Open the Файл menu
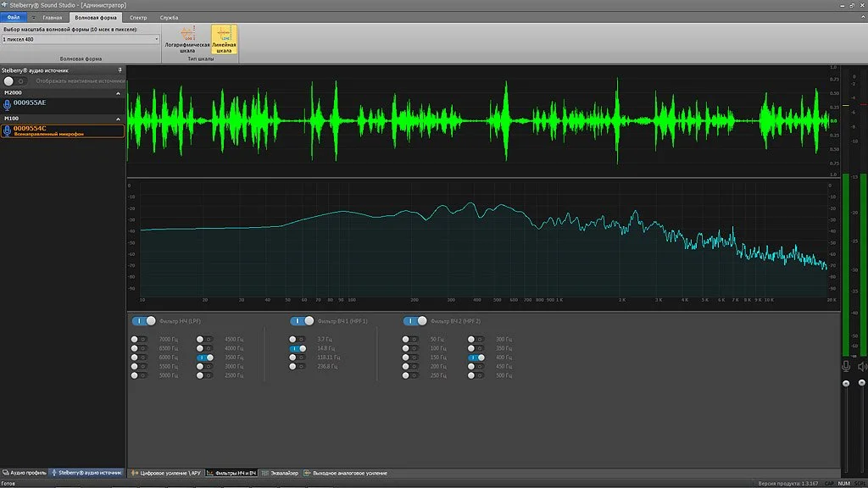The height and width of the screenshot is (488, 868). pyautogui.click(x=14, y=18)
